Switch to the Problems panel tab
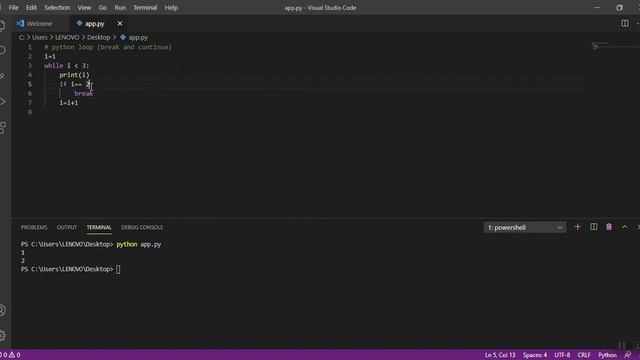Screen dimensions: 640x360 pos(34,227)
